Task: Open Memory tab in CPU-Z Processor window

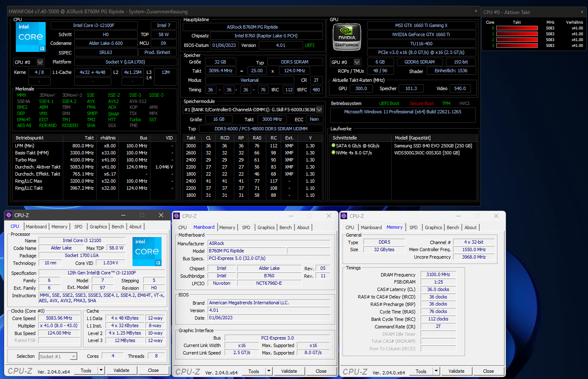Action: (59, 227)
